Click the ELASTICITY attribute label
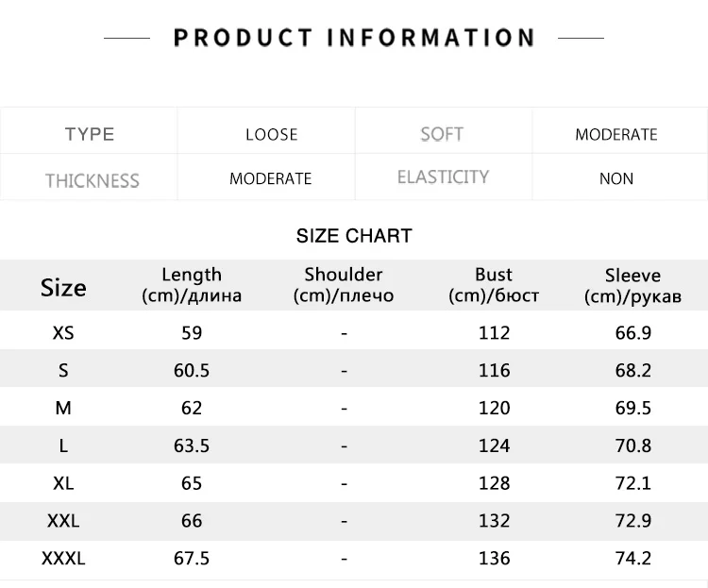708x588 pixels. pos(443,177)
